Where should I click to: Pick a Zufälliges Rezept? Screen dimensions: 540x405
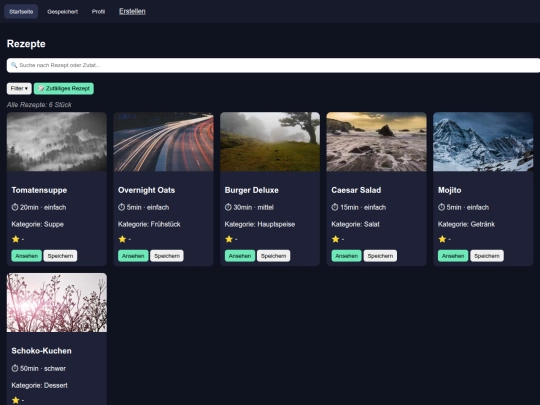coord(64,89)
